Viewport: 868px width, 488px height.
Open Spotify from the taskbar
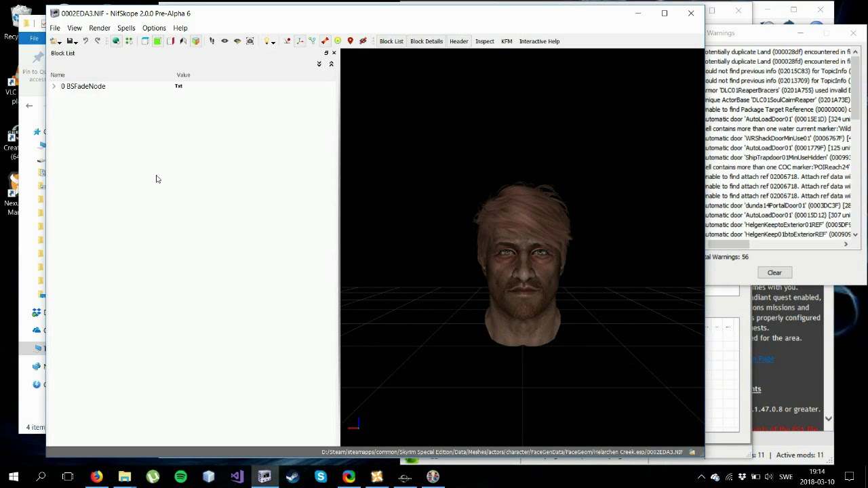[180, 476]
